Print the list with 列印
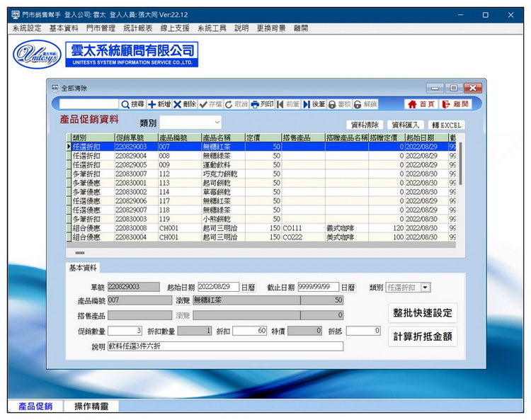 262,104
